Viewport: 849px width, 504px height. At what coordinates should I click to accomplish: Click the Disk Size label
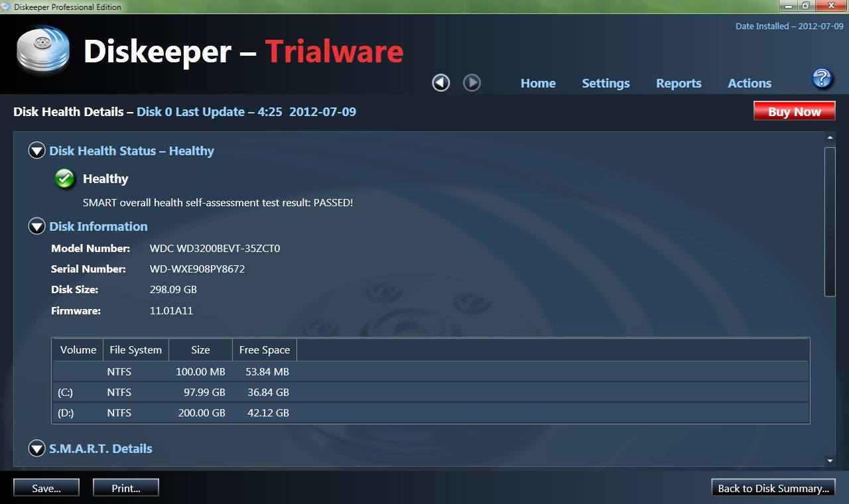coord(74,290)
